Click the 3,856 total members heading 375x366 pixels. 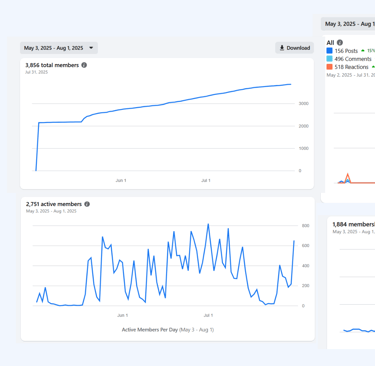[52, 65]
